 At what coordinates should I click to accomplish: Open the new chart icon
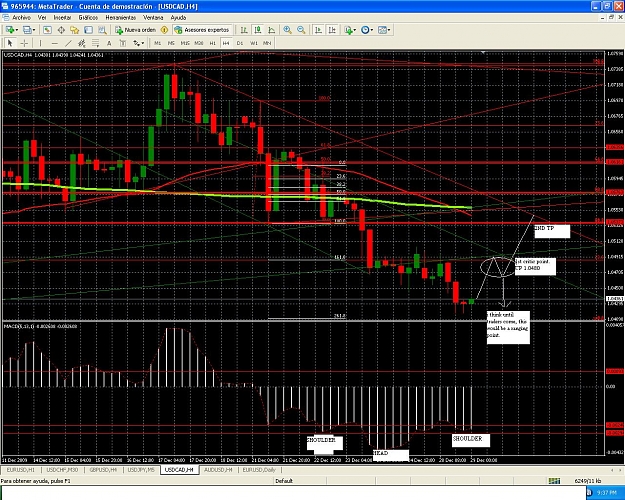10,30
